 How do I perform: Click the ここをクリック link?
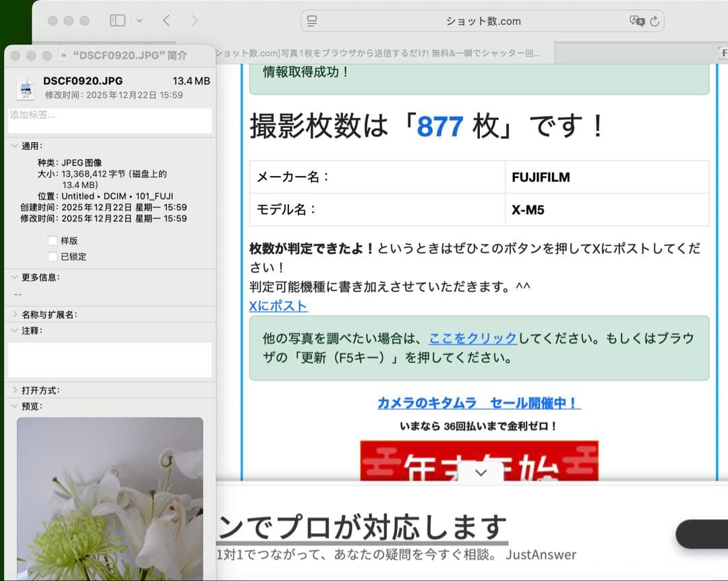(x=473, y=338)
